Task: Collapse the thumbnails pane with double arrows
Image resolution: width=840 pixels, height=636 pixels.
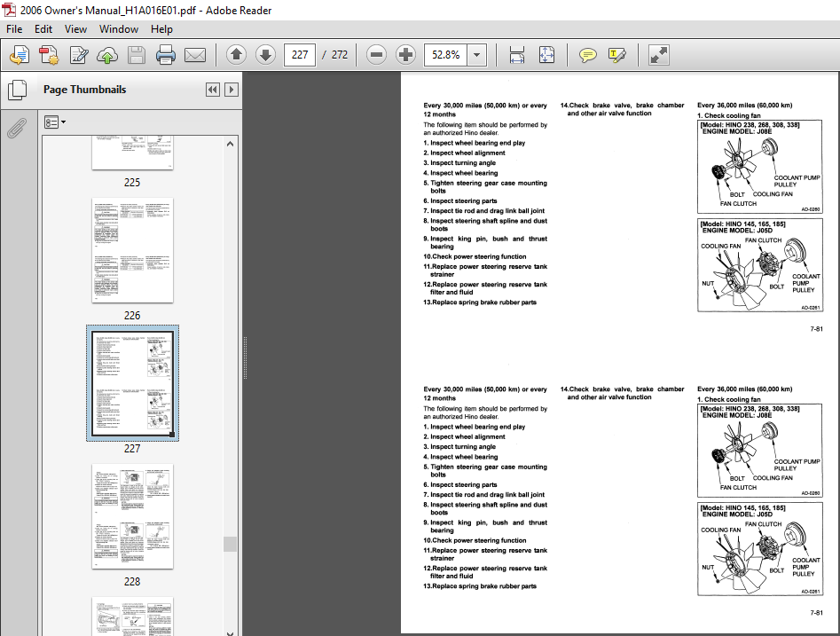Action: pyautogui.click(x=213, y=90)
